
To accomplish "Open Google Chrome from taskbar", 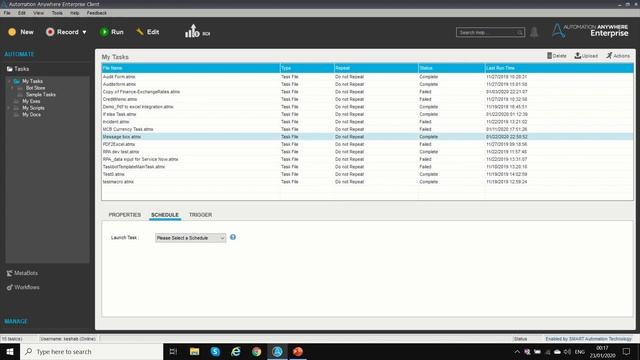I will 256,351.
